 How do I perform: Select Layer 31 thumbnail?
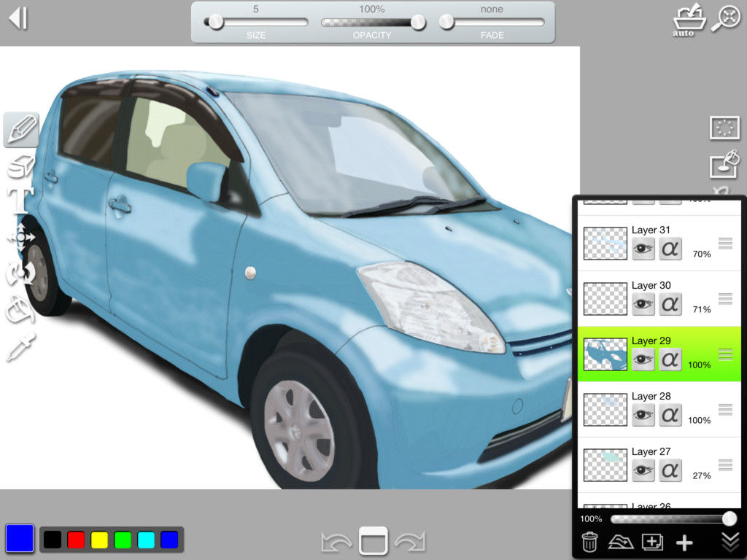605,244
